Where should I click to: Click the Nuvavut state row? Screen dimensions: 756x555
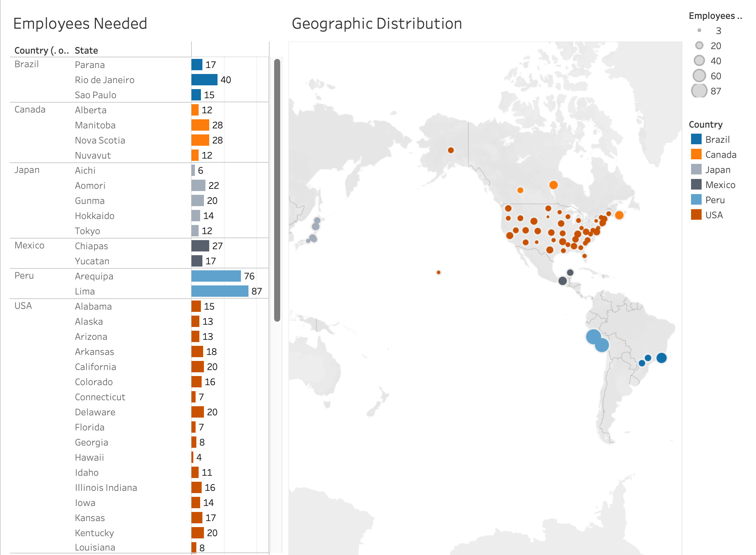tap(93, 155)
